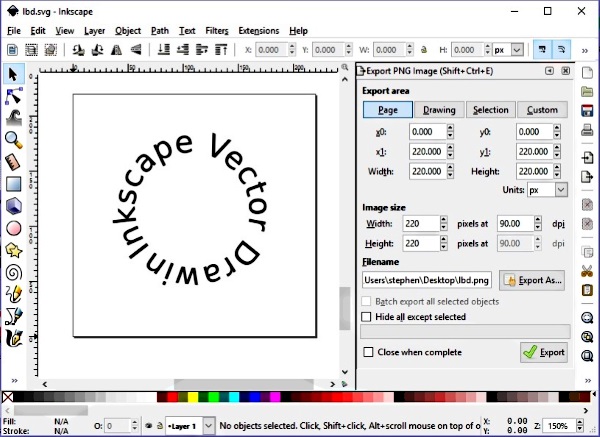Click the Export As... button
Viewport: 600px width, 437px height.
(532, 280)
